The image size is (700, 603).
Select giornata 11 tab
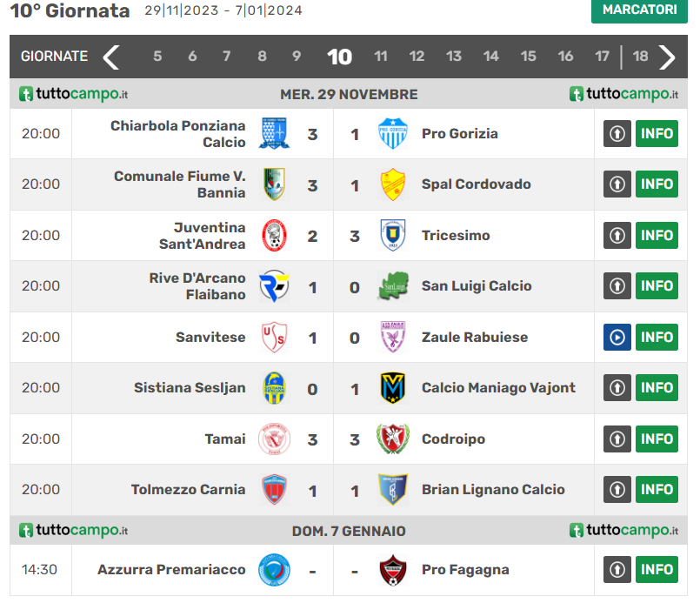[381, 57]
